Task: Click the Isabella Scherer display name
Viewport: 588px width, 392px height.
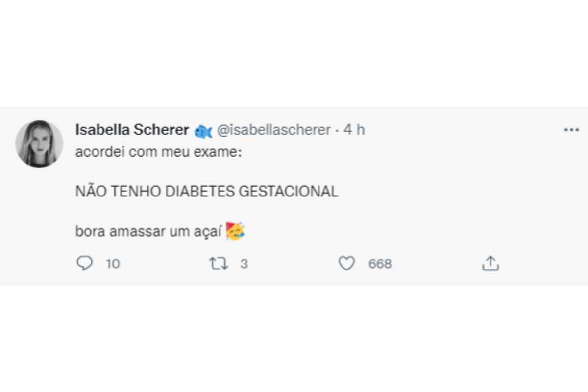Action: [x=132, y=130]
